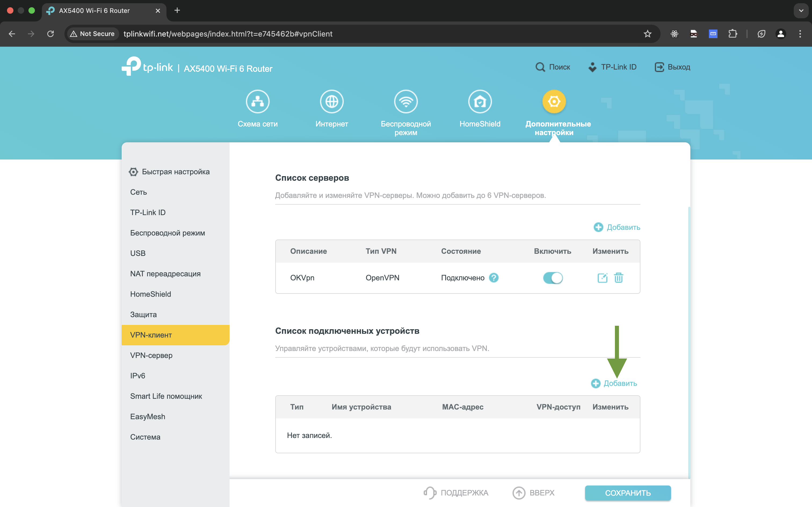The width and height of the screenshot is (812, 507).
Task: Open the Internet globe icon
Action: (x=332, y=101)
